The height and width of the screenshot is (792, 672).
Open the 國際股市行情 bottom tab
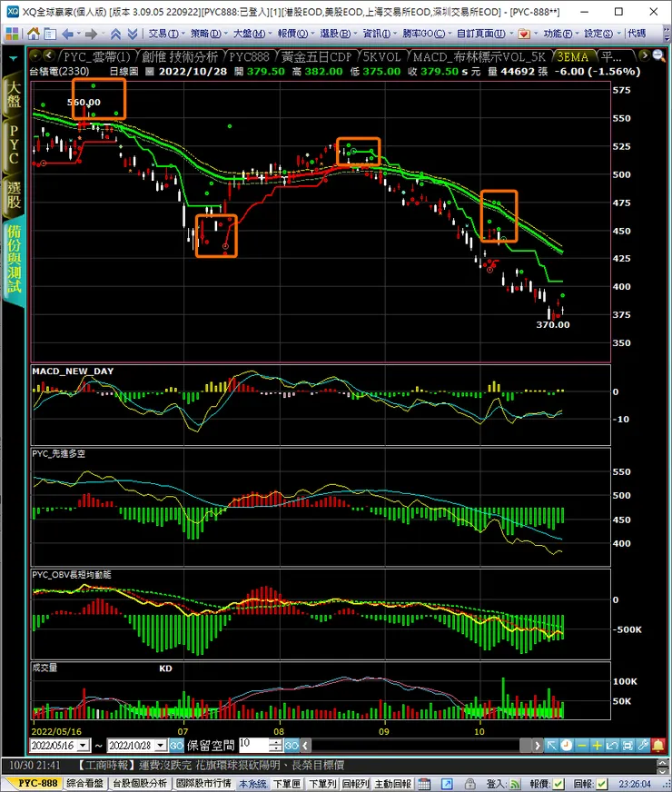pyautogui.click(x=203, y=784)
